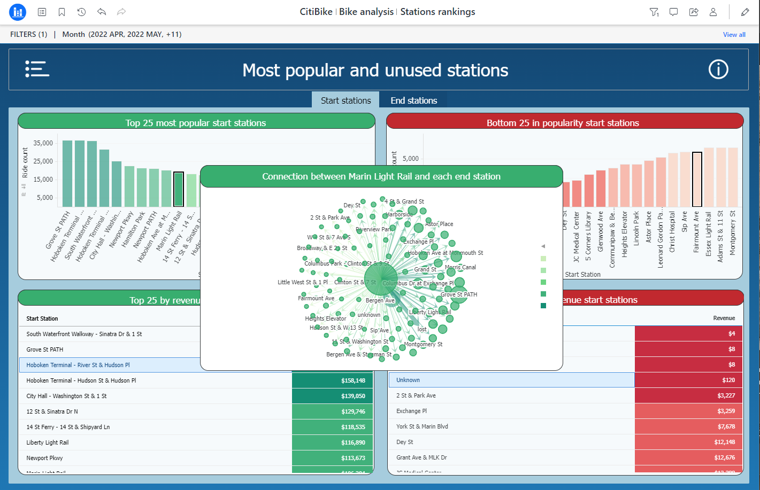Click the Grove St PATH bar in top chart
The image size is (760, 490).
point(67,174)
